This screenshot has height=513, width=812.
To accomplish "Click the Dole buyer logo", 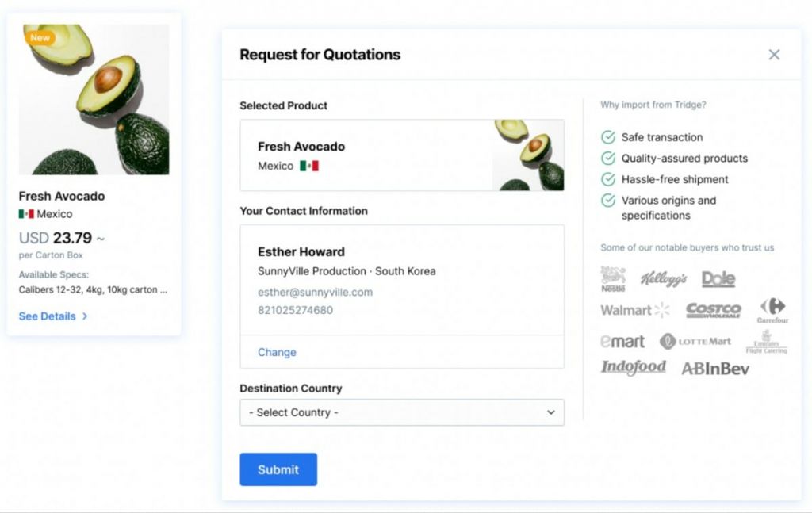I will click(x=718, y=279).
